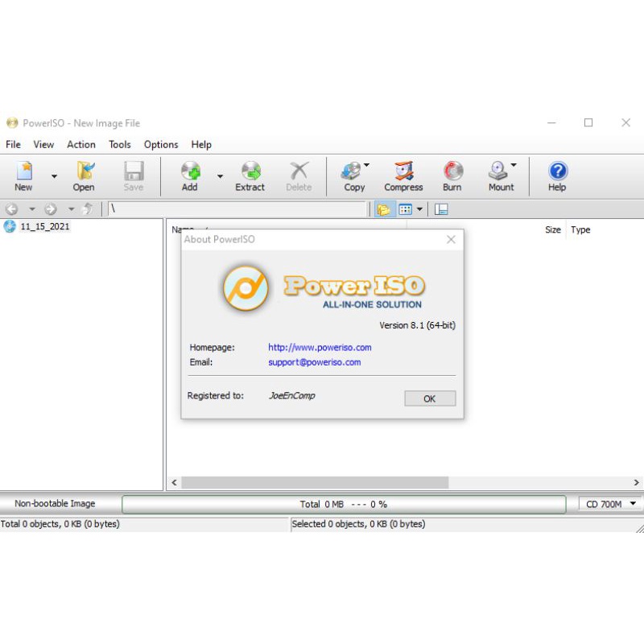Open the http://www.poweriso.com homepage link
The image size is (644, 644).
click(x=320, y=348)
